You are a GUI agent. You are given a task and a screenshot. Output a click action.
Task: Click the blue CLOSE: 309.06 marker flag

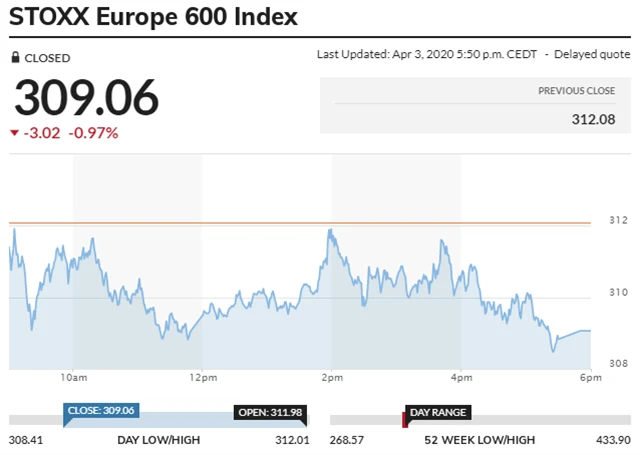pos(101,410)
